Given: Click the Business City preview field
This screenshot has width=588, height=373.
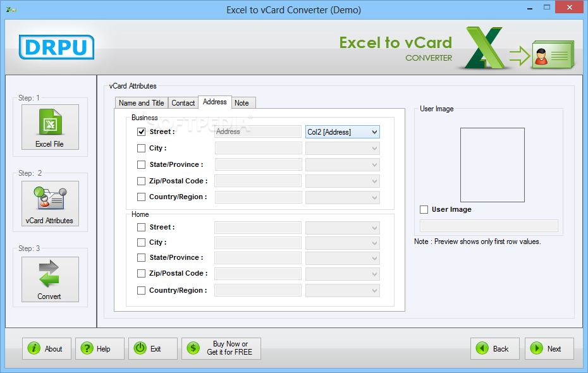Looking at the screenshot, I should (258, 148).
